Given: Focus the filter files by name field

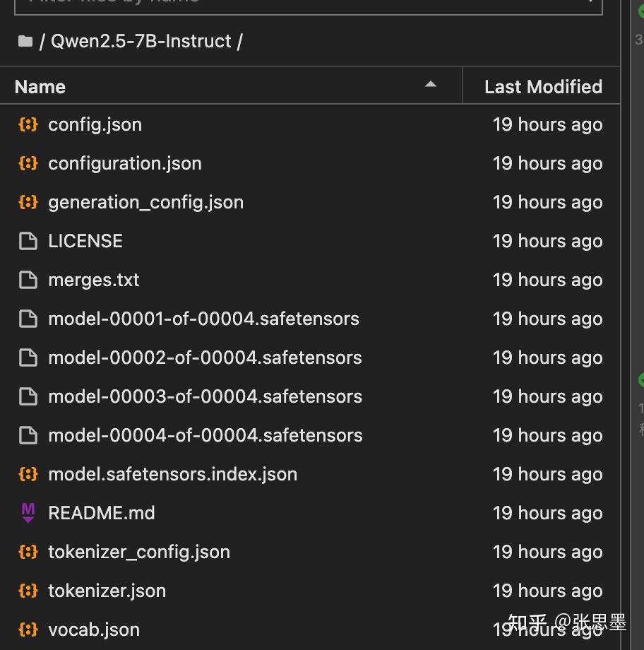Looking at the screenshot, I should tap(304, 4).
